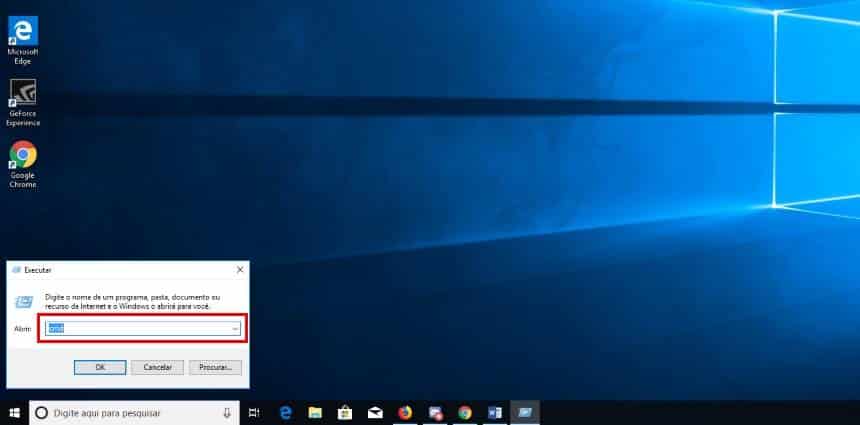Open the Mail app from taskbar

coord(375,412)
